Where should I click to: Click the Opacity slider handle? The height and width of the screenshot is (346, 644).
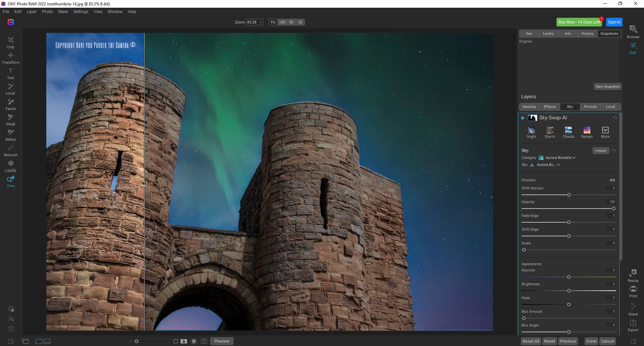pos(613,209)
